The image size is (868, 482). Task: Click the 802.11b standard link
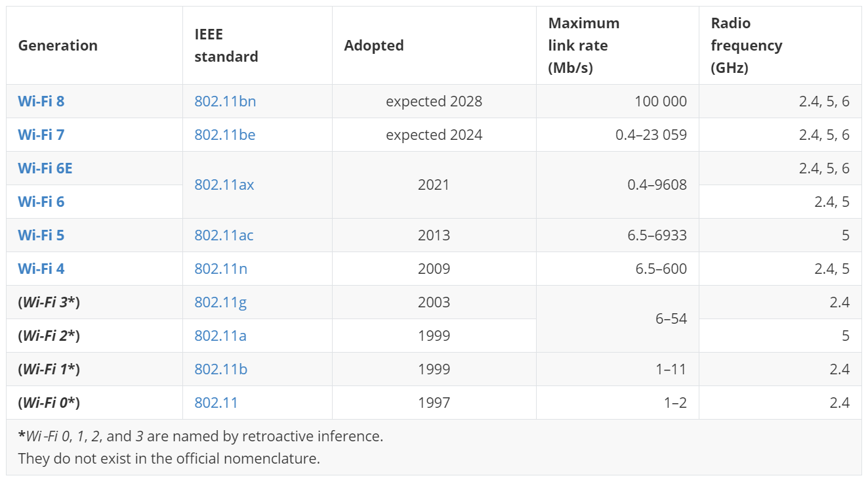tap(221, 370)
